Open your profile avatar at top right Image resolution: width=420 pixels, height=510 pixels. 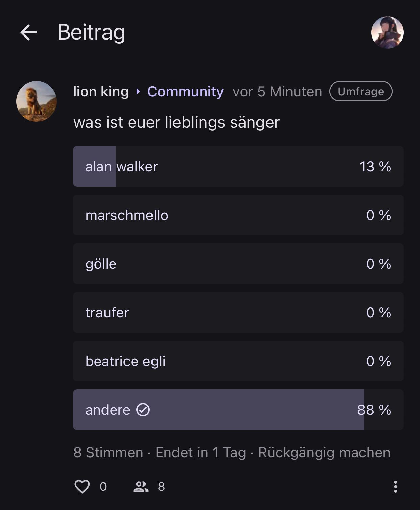point(387,32)
